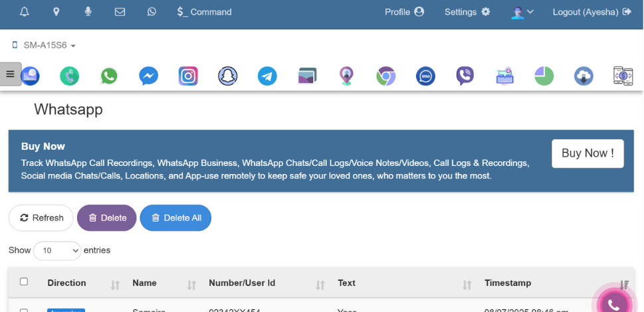Open the Snapchat icon

(x=228, y=76)
